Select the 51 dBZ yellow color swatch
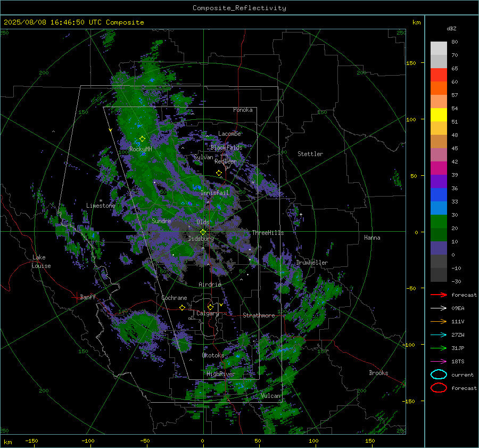 click(439, 115)
